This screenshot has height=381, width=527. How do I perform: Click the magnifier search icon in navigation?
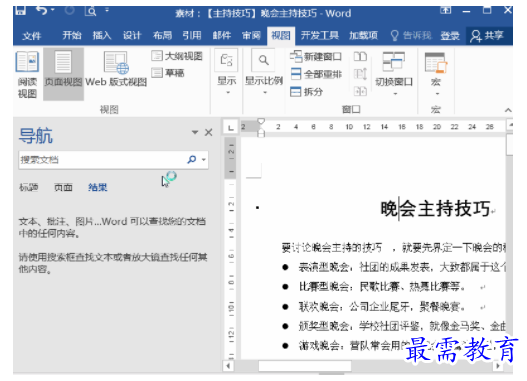tap(192, 159)
